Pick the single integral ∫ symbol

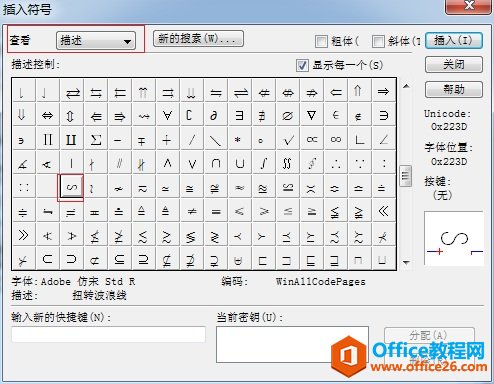[x=263, y=163]
